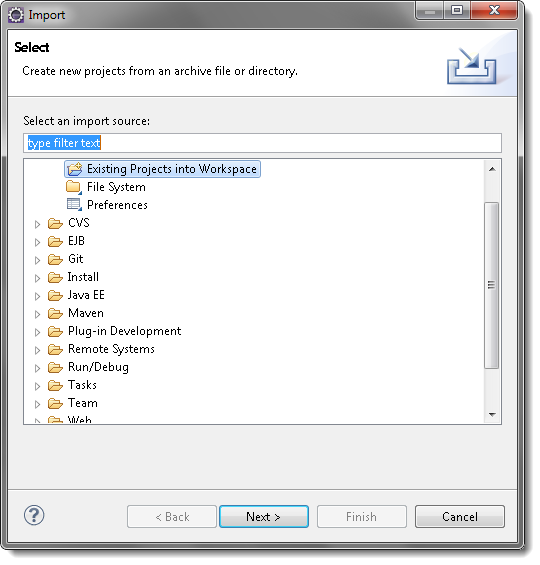Click the scrollbar down arrow in list
The height and width of the screenshot is (565, 540).
[492, 415]
